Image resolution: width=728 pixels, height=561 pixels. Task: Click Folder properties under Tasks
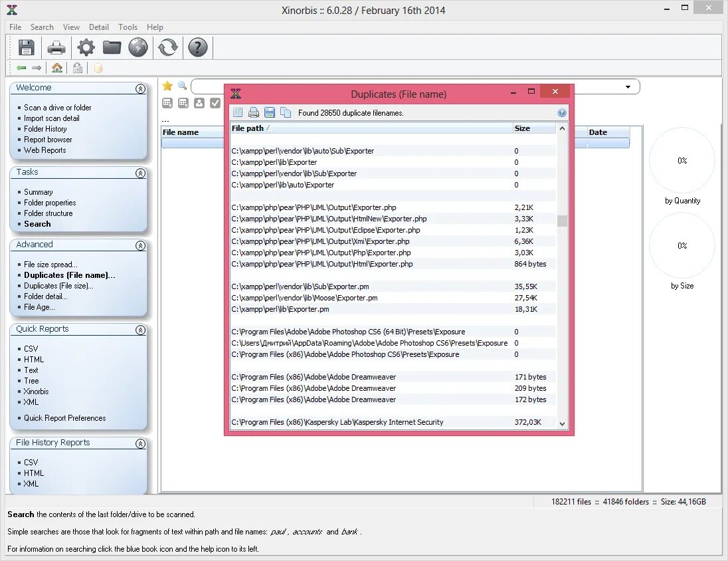(50, 203)
